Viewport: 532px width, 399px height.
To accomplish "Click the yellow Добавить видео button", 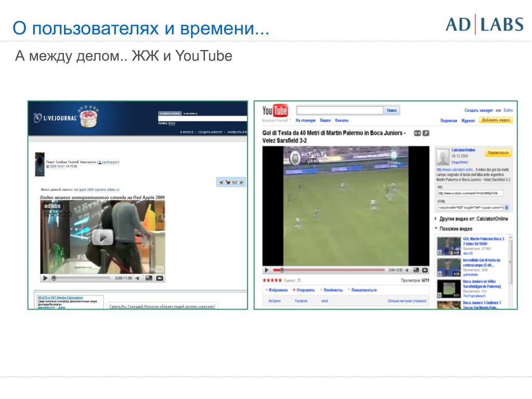I will 496,120.
